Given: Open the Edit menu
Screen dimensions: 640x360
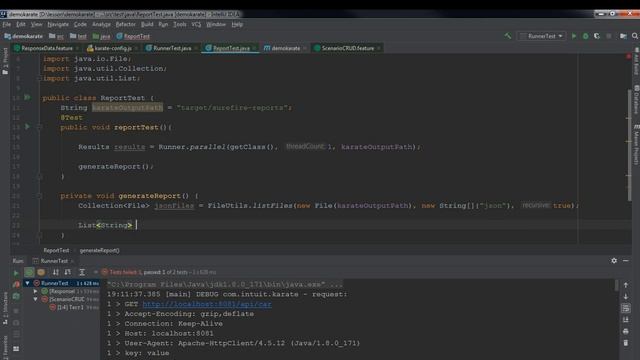Looking at the screenshot, I should 21,24.
